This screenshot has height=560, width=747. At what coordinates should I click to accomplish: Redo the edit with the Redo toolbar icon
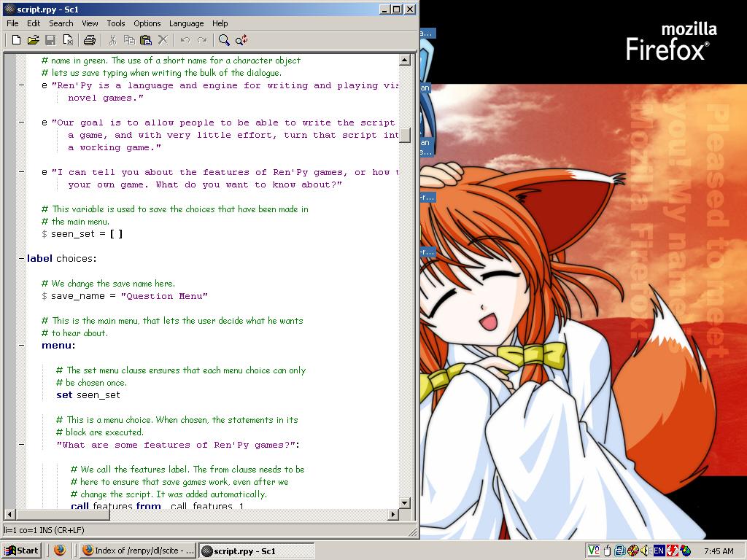[x=203, y=40]
